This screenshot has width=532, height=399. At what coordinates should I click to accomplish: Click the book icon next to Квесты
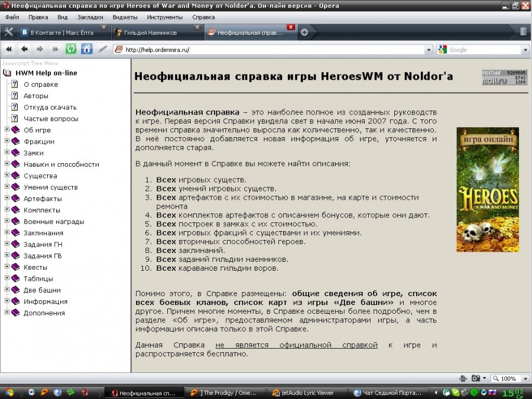point(15,267)
